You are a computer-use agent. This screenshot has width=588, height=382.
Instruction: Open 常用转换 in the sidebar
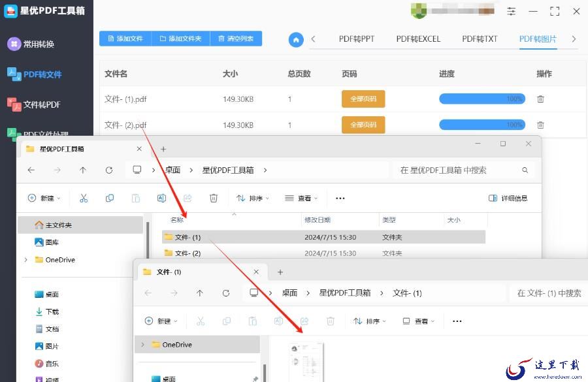click(31, 44)
